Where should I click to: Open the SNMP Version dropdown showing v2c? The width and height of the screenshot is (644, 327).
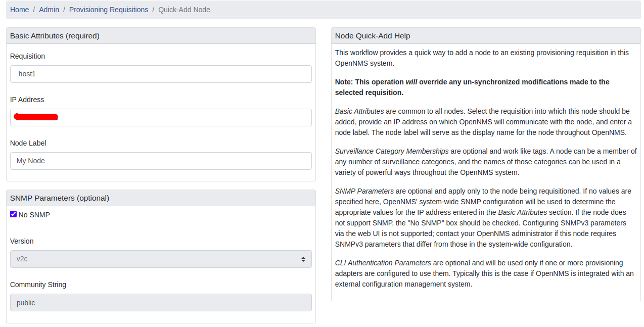[161, 259]
